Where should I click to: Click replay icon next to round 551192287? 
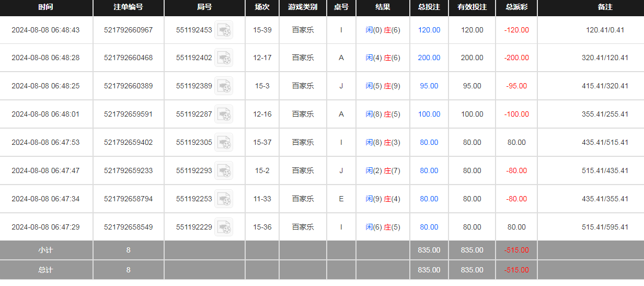tap(224, 114)
